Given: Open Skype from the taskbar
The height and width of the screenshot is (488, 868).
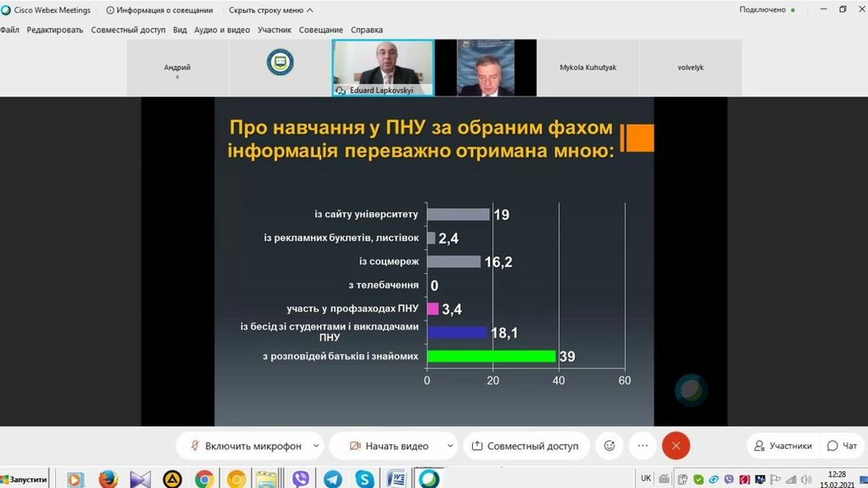Looking at the screenshot, I should (364, 480).
